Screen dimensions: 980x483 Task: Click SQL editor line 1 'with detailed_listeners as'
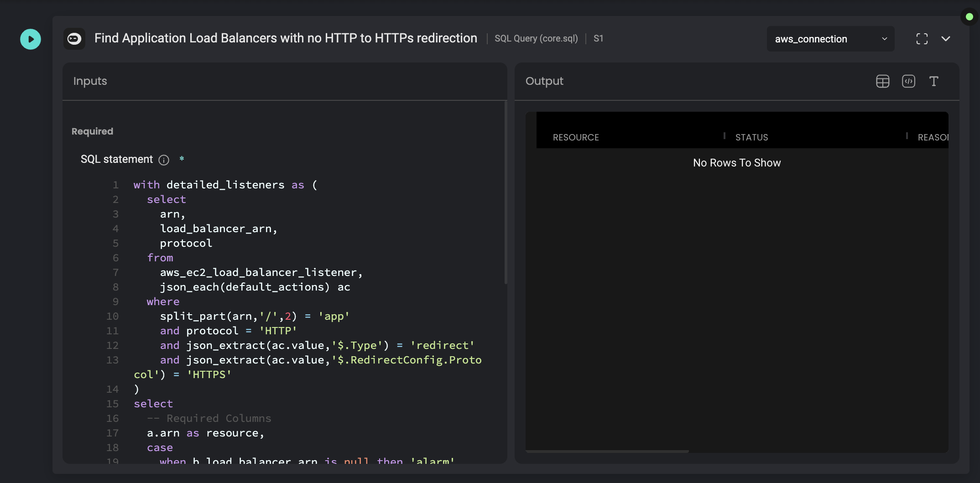pos(225,185)
